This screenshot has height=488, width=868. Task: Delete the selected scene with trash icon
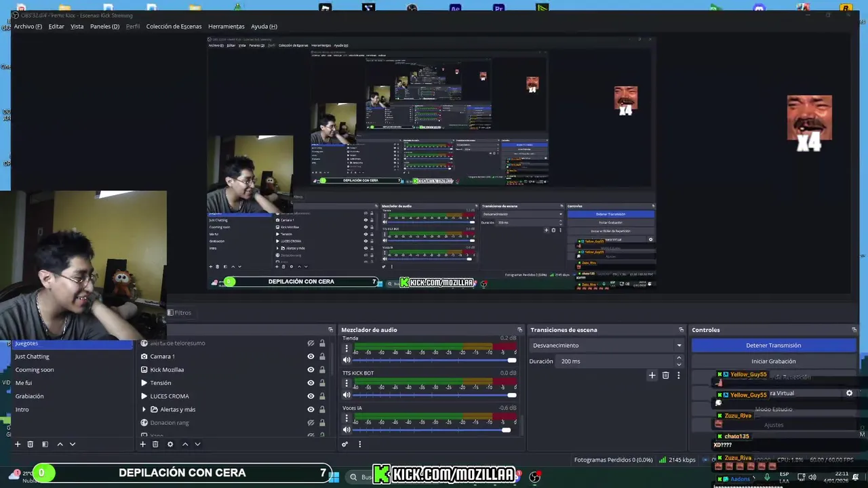[x=30, y=444]
